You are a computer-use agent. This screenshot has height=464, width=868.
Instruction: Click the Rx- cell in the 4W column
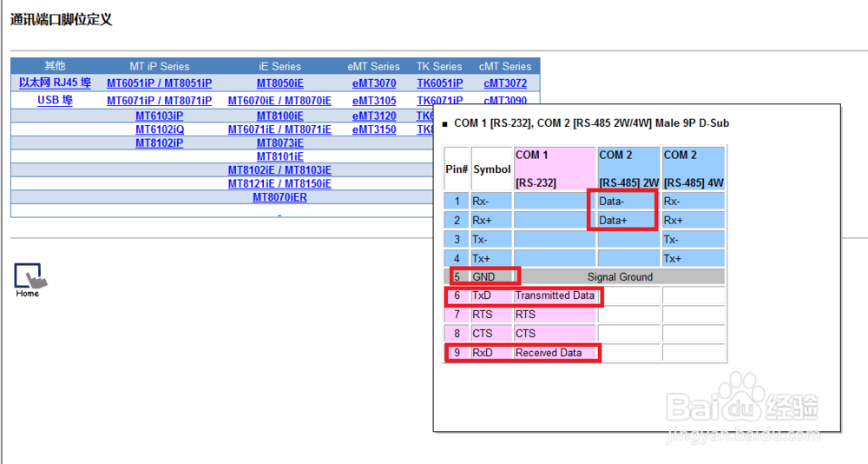click(694, 202)
